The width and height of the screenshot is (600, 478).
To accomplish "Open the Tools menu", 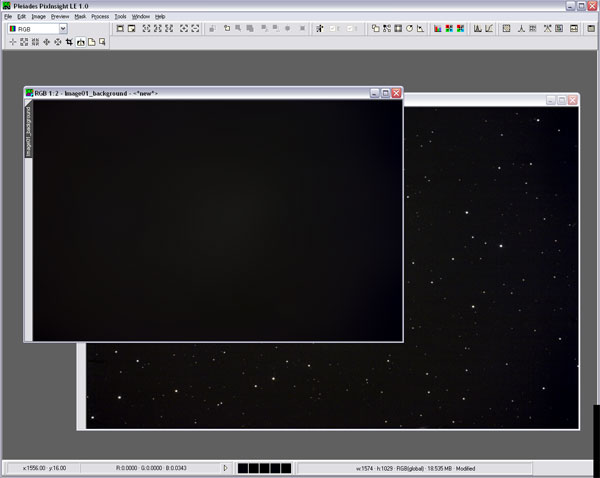I will coord(120,16).
